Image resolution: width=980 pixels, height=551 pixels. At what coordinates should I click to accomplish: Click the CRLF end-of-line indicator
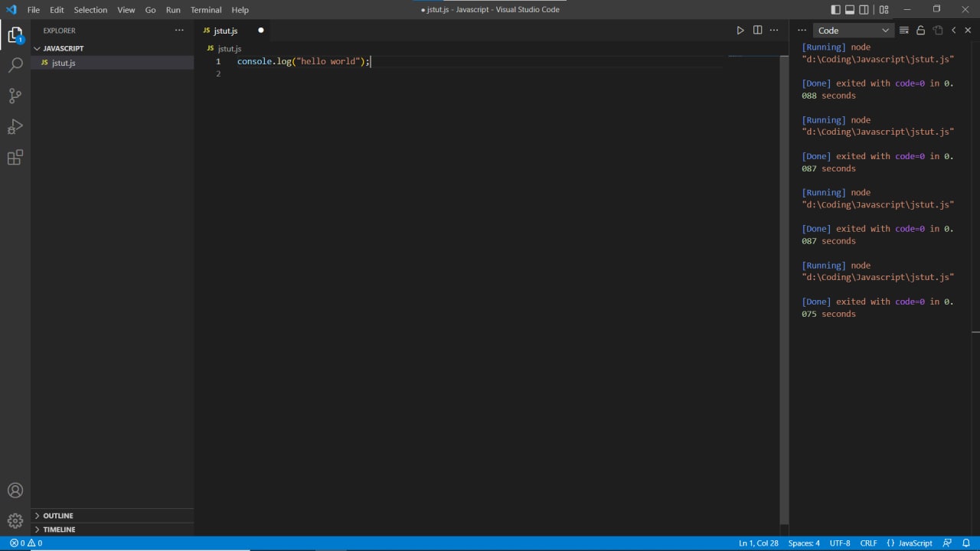point(868,543)
